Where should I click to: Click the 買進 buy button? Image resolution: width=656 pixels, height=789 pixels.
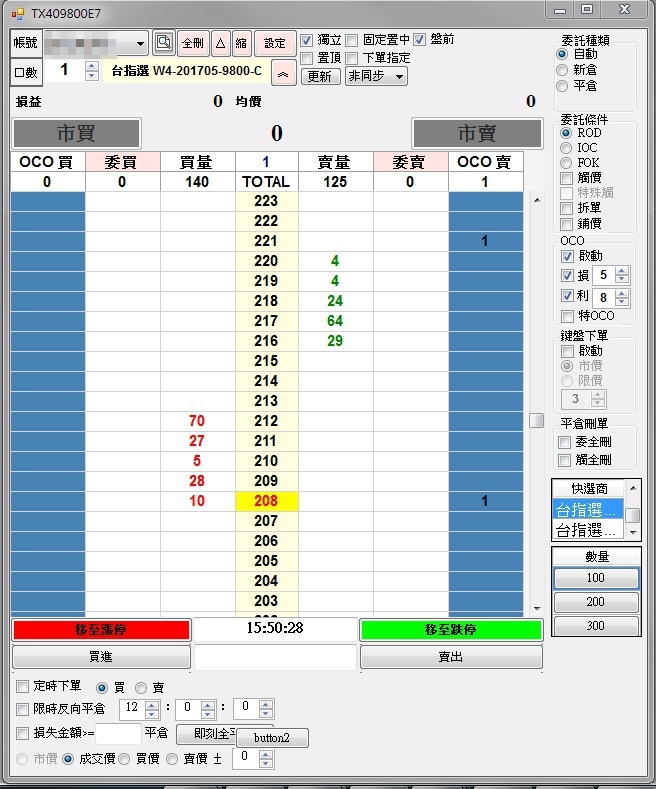[x=101, y=657]
